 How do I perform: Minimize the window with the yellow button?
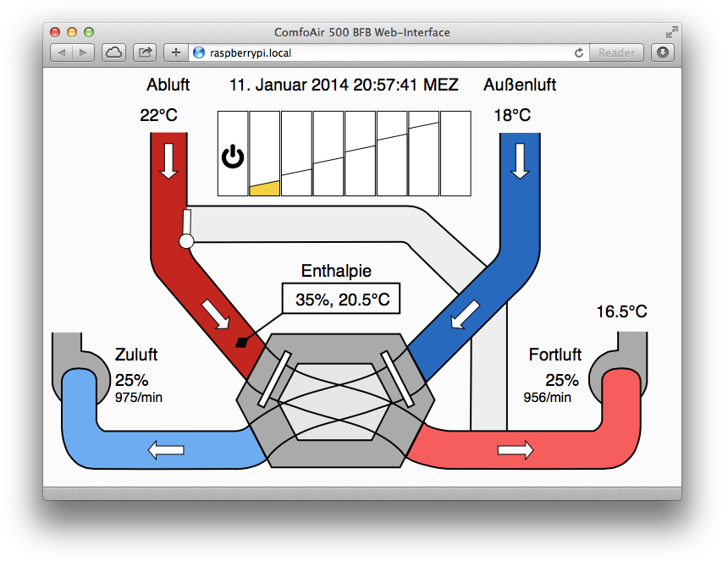[72, 32]
